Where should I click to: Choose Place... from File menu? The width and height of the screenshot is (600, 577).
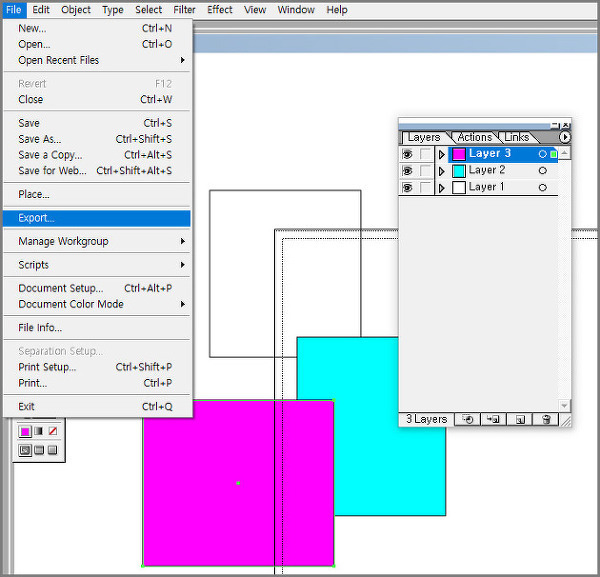tap(96, 194)
